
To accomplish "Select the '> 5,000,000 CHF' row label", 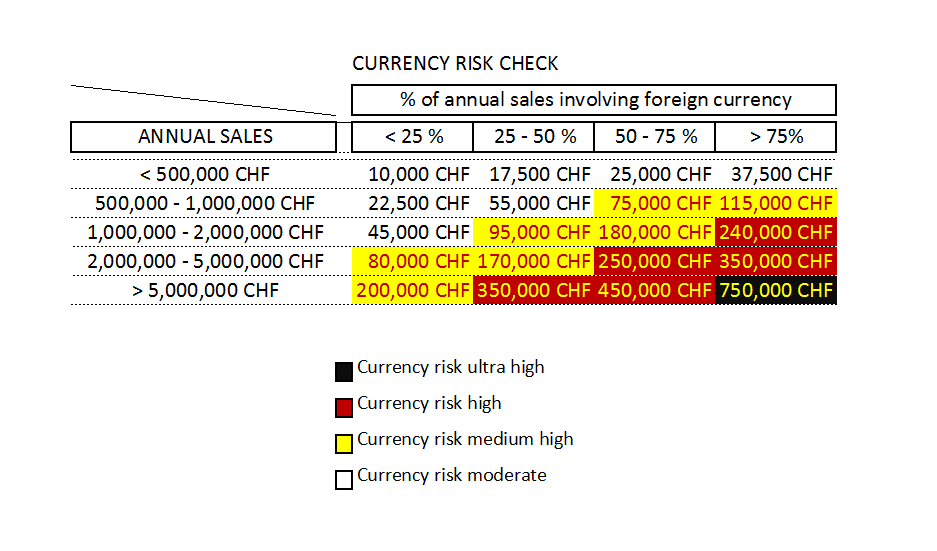I will pos(206,290).
